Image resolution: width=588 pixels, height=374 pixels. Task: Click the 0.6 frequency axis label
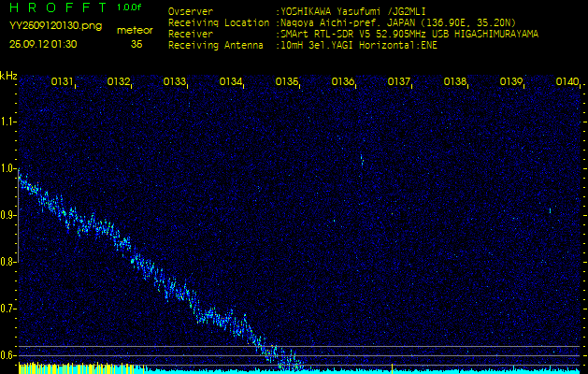[8, 355]
